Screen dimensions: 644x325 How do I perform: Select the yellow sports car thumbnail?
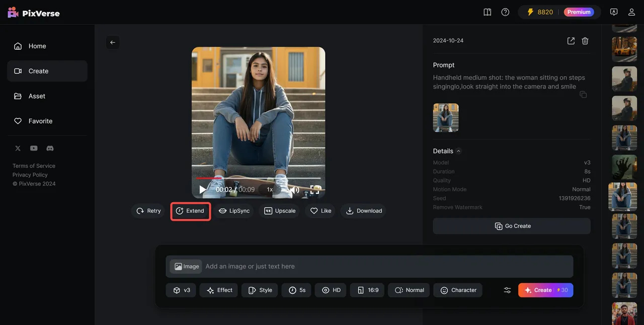point(624,49)
